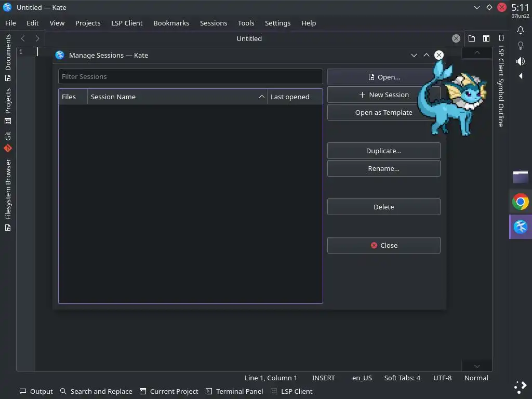The width and height of the screenshot is (532, 399).
Task: Open the Plasma application launcher icon
Action: coord(521,387)
